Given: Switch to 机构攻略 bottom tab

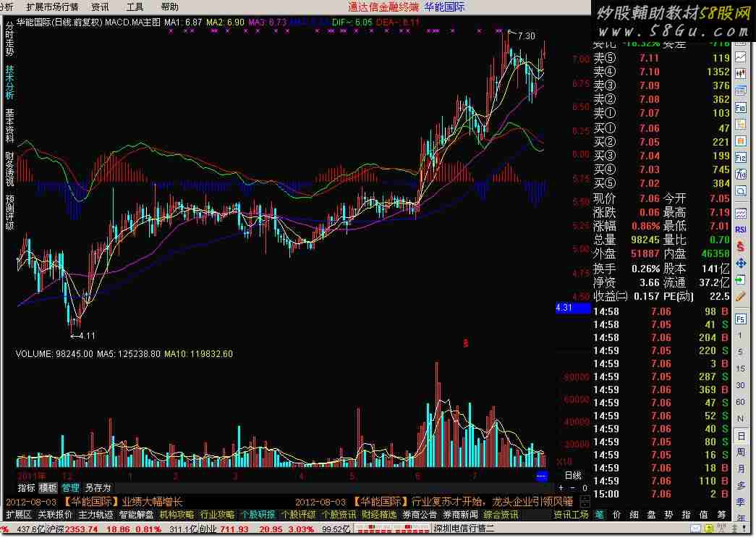Looking at the screenshot, I should (177, 516).
